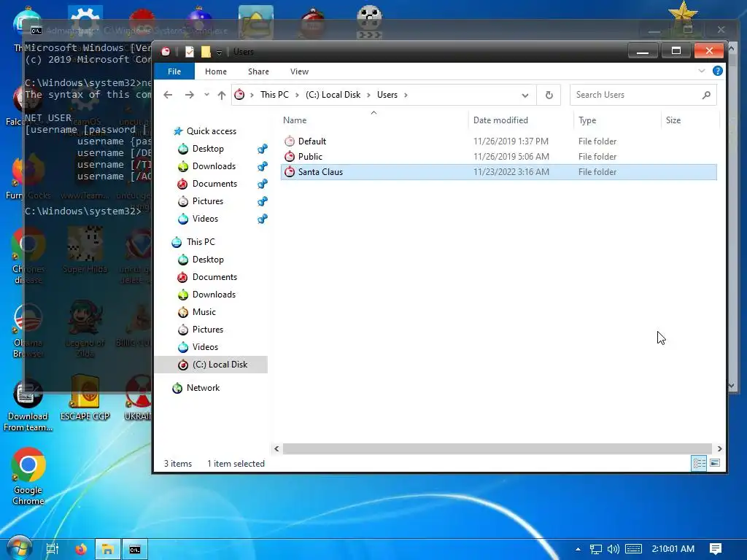Click This PC in the address bar
This screenshot has height=560, width=747.
point(274,95)
